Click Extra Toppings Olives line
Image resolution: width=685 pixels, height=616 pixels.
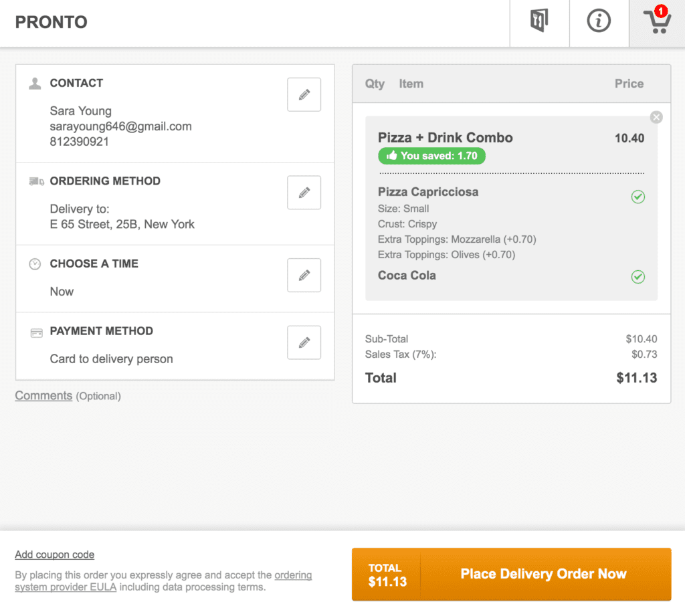pyautogui.click(x=446, y=255)
